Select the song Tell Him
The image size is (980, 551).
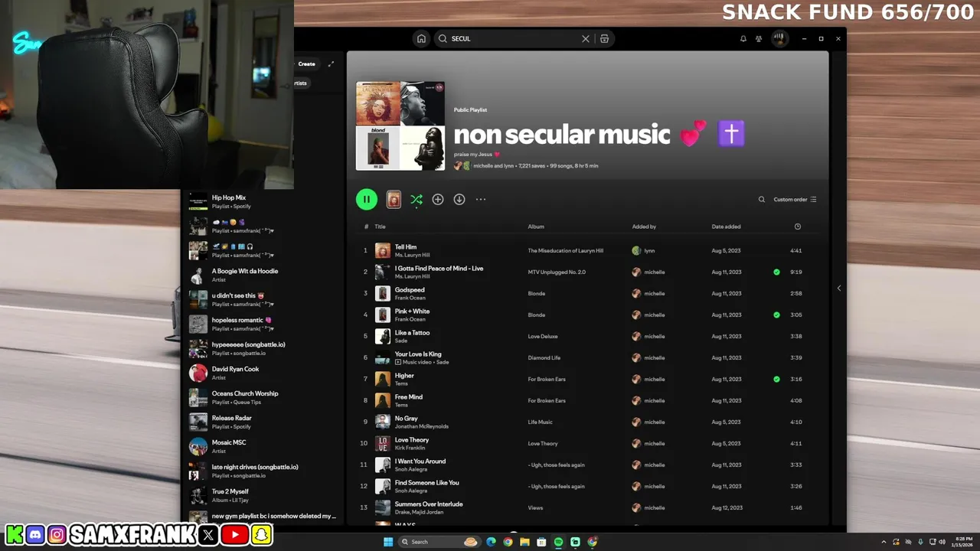coord(406,247)
